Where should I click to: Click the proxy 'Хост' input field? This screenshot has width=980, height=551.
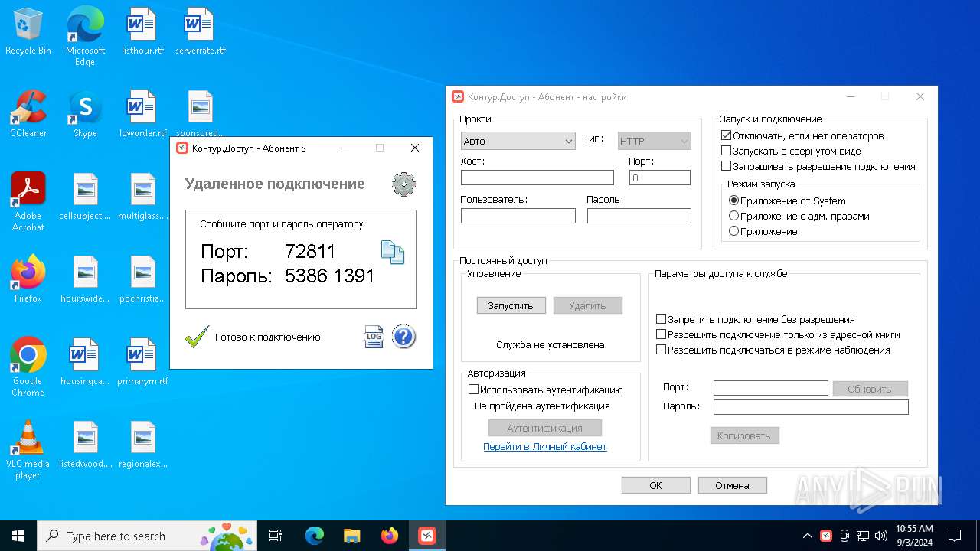(x=537, y=178)
